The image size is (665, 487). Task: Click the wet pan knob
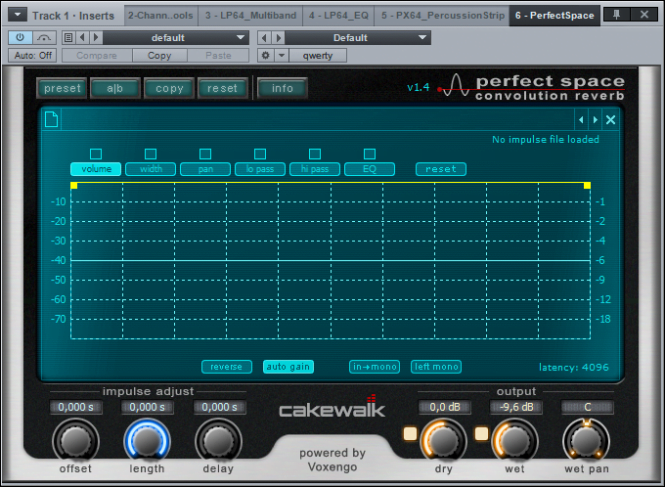(586, 441)
